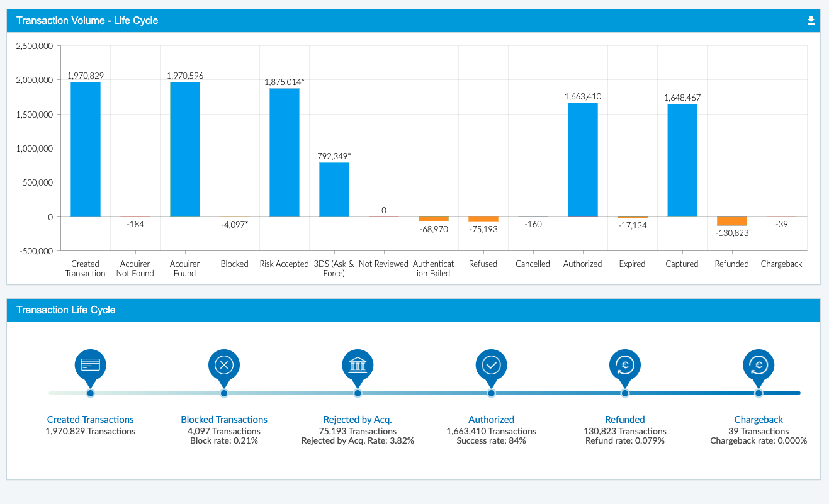Open the Authorized link
The height and width of the screenshot is (504, 829).
point(491,419)
